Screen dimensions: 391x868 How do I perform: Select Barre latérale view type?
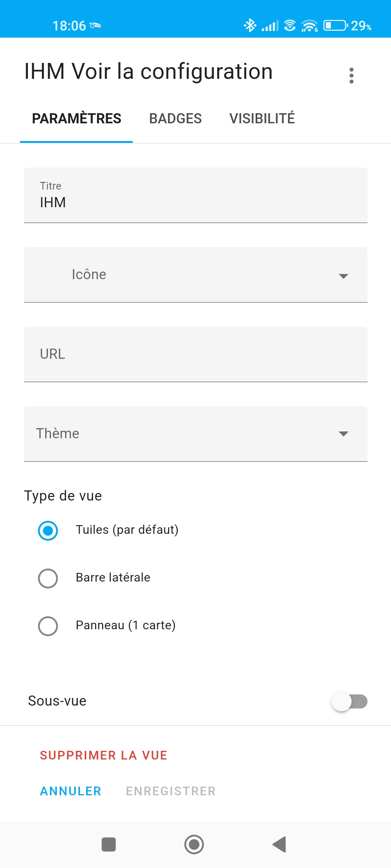[48, 578]
